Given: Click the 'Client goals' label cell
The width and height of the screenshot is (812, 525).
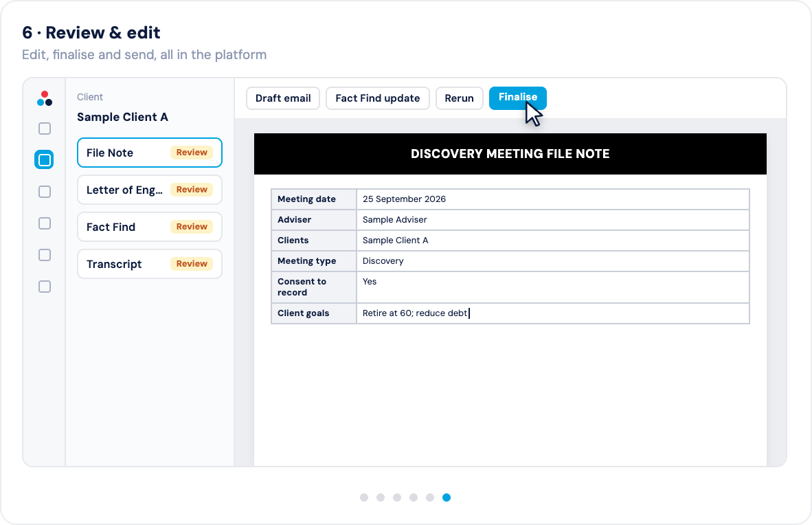Looking at the screenshot, I should click(x=314, y=313).
